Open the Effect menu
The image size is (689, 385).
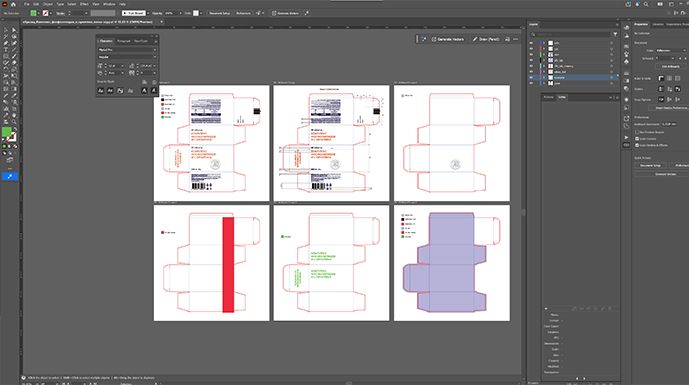(84, 4)
